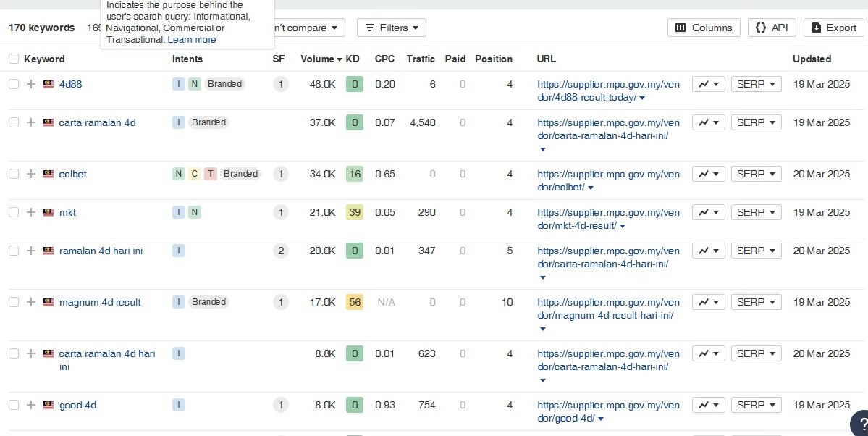Expand the URL dropdown arrow for eclbet

(x=591, y=188)
